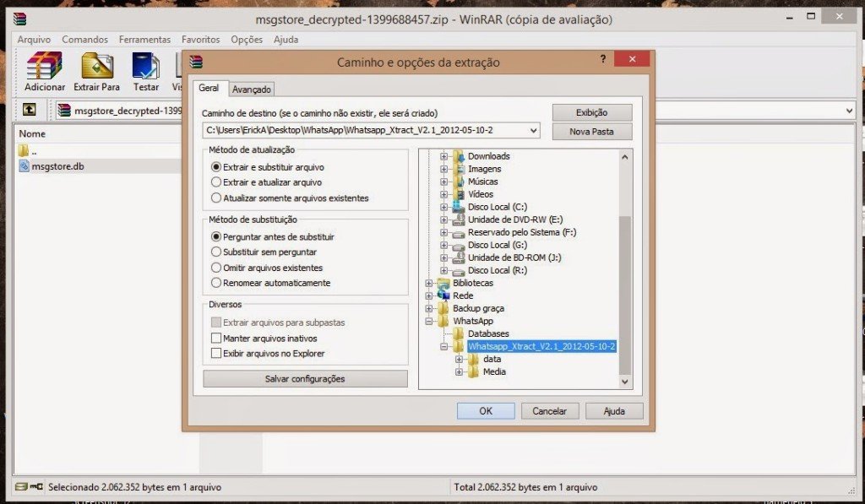Expand the Bibliotecas tree node
This screenshot has height=504, width=865.
pyautogui.click(x=428, y=283)
